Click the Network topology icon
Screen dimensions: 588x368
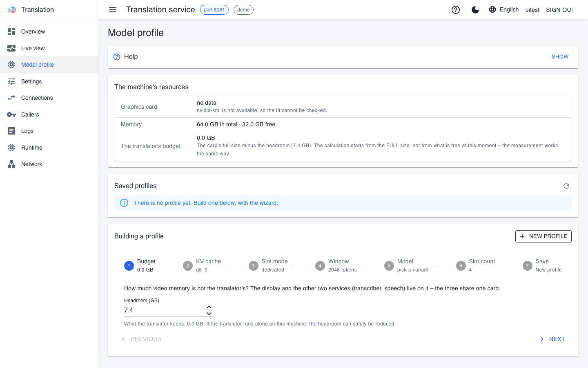(11, 164)
